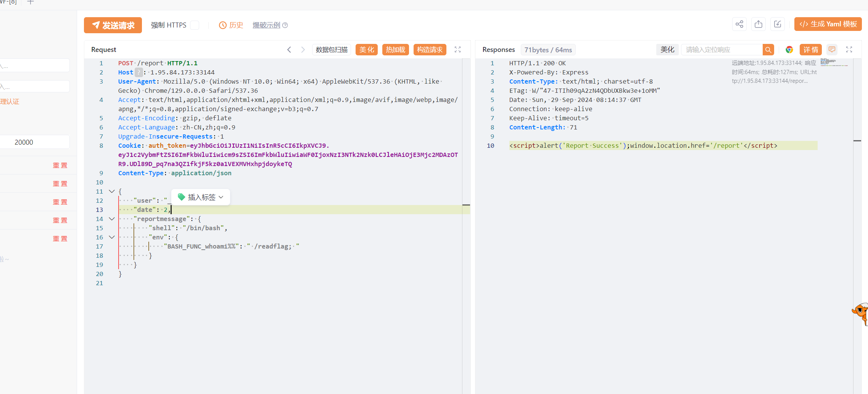The image size is (868, 394).
Task: Click the third 重置 reset link
Action: 60,202
